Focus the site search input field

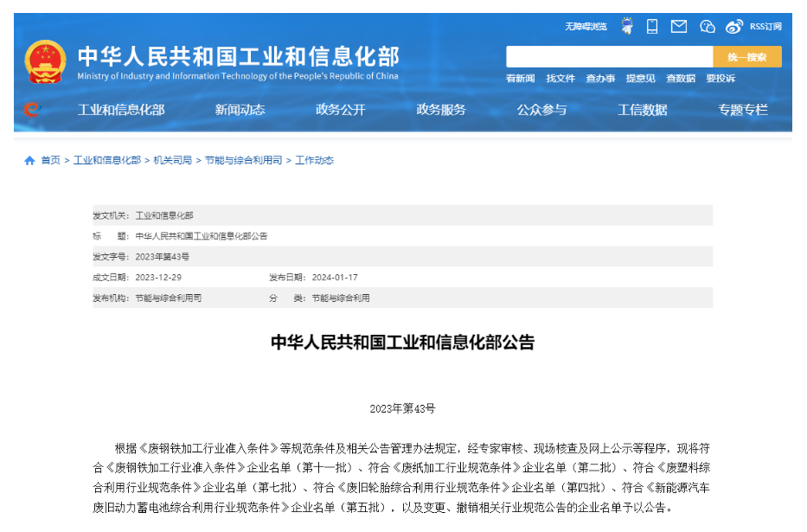tap(609, 57)
